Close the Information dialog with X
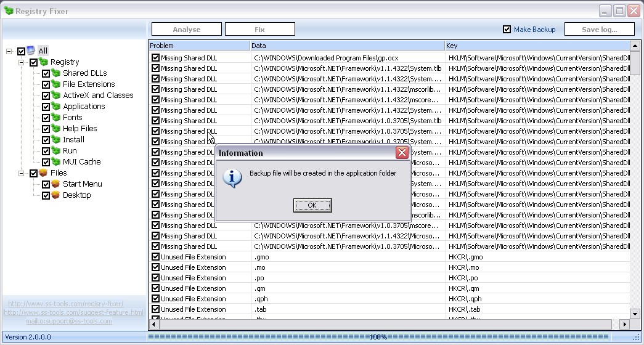This screenshot has height=345, width=644. click(402, 153)
